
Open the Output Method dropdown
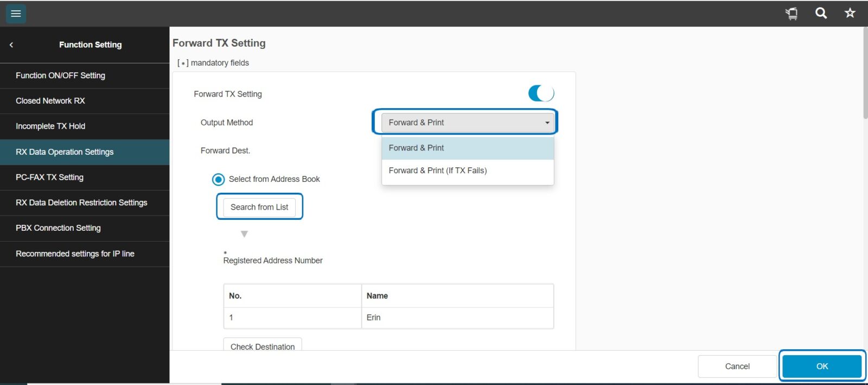(467, 123)
